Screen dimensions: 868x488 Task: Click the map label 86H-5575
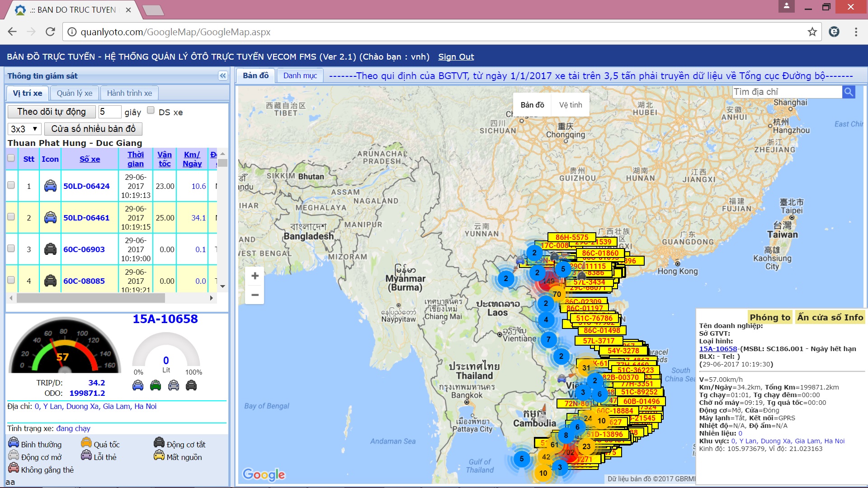(572, 237)
